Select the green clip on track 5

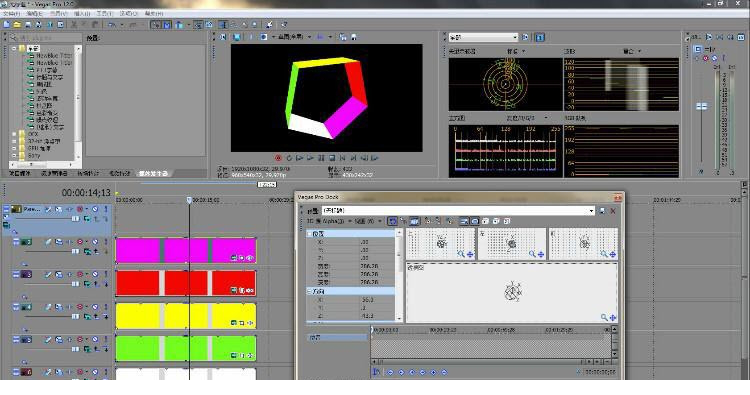(186, 349)
